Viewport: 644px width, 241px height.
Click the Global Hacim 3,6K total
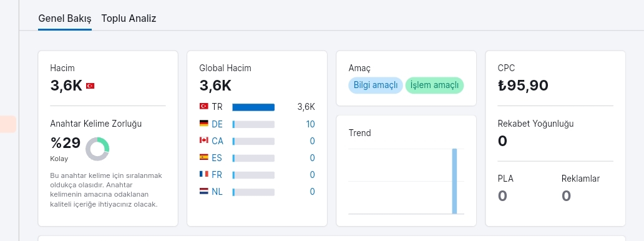point(215,86)
